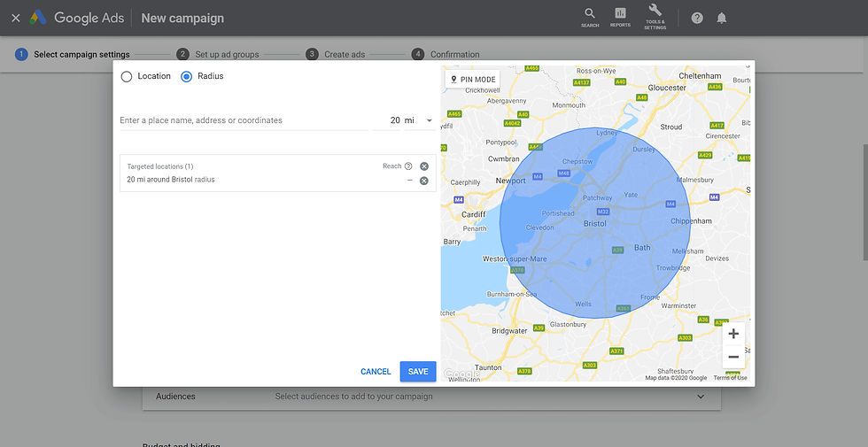Click the Gloucester label on the map
This screenshot has width=868, height=447.
[x=667, y=88]
